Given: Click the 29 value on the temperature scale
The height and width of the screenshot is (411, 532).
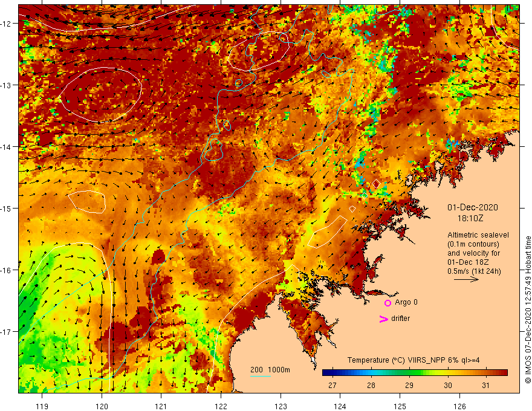Looking at the screenshot, I should (409, 385).
